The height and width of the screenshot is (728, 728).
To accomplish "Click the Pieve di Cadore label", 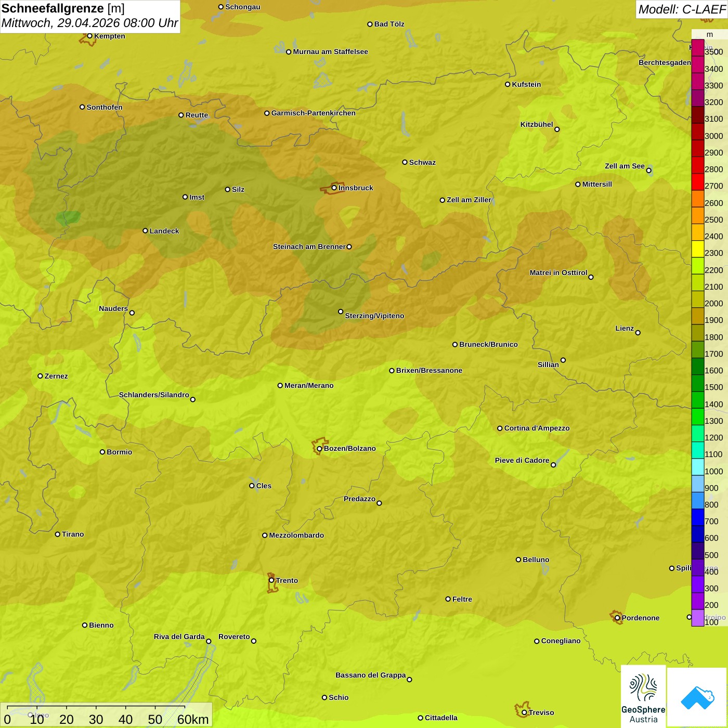I will [522, 460].
